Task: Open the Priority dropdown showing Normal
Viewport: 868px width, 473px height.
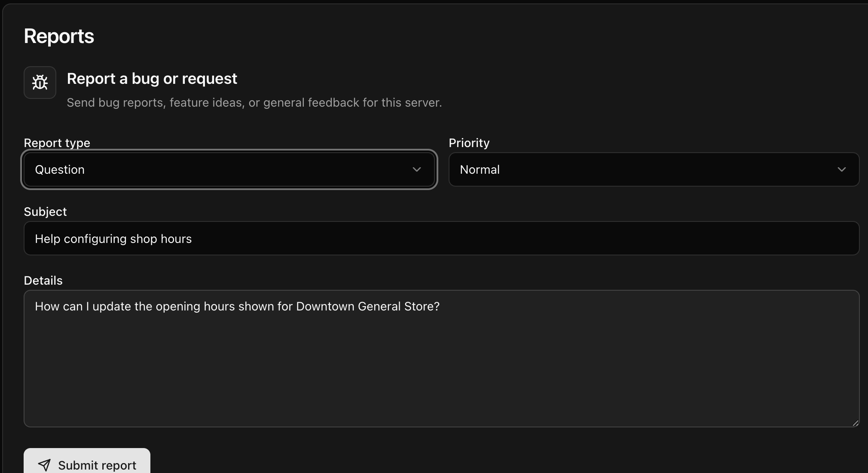Action: click(654, 169)
